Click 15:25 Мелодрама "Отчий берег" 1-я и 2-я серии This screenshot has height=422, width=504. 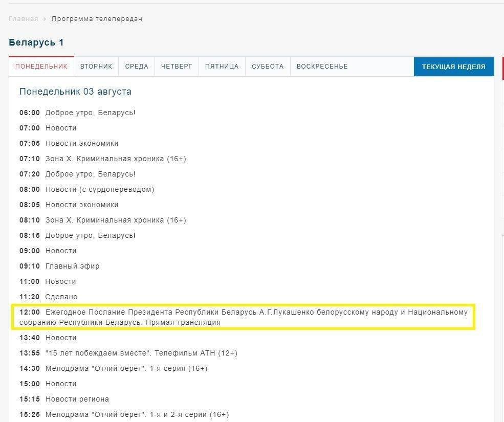[124, 415]
